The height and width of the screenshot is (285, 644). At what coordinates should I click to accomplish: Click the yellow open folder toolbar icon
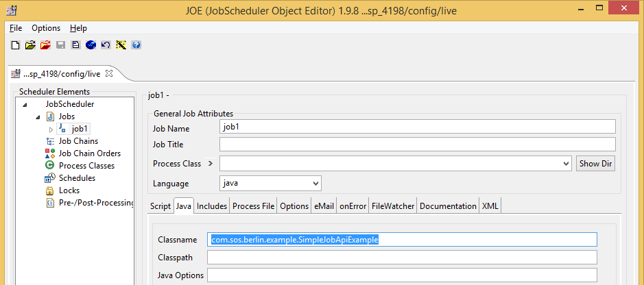[x=30, y=45]
